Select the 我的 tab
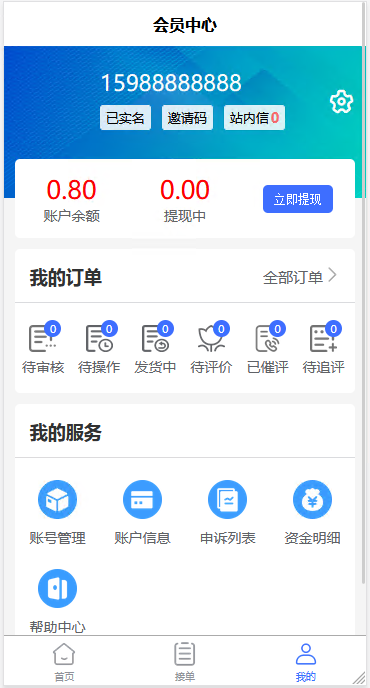Image resolution: width=370 pixels, height=688 pixels. click(305, 662)
